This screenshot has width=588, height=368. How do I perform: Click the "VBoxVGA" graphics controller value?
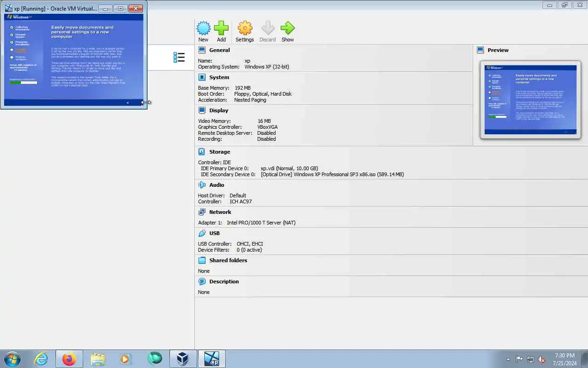coord(267,127)
